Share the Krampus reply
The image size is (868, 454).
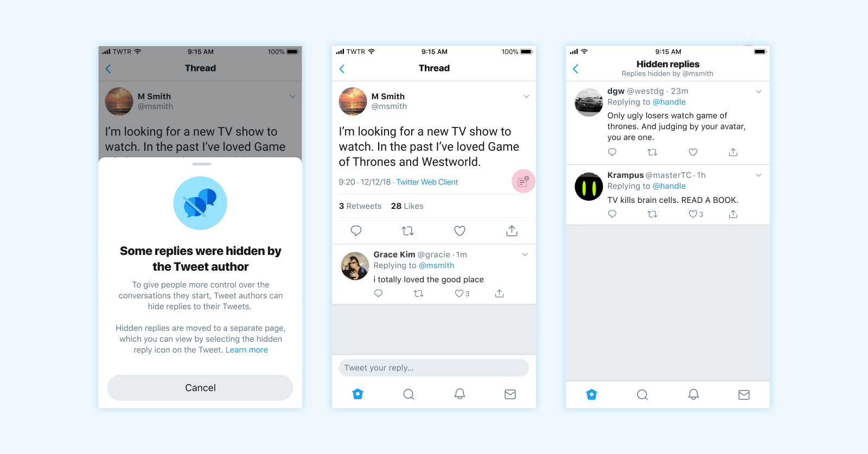[x=733, y=214]
